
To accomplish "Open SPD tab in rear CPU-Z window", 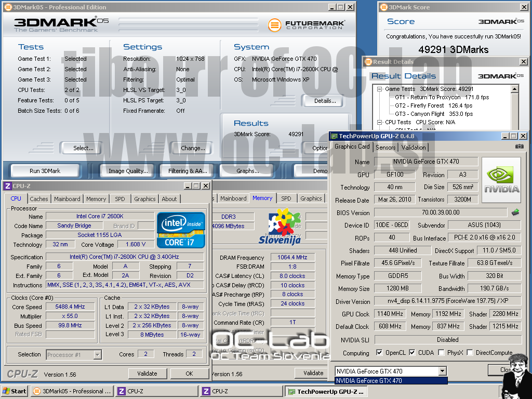I will tap(286, 198).
